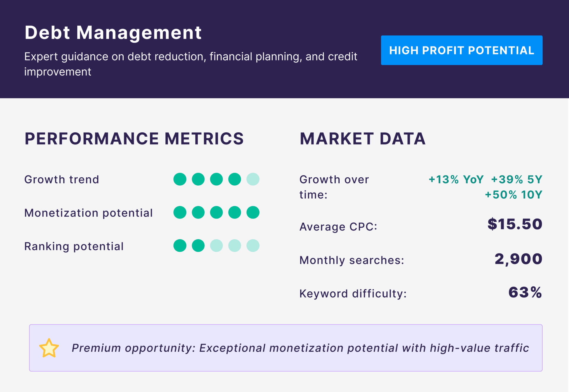Click the fifth Monetization potential dot
The width and height of the screenshot is (569, 392).
(253, 213)
